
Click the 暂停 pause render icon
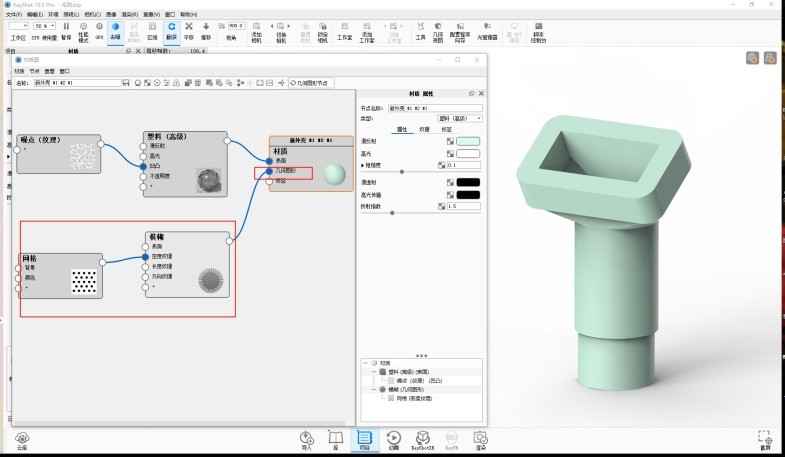(x=66, y=29)
